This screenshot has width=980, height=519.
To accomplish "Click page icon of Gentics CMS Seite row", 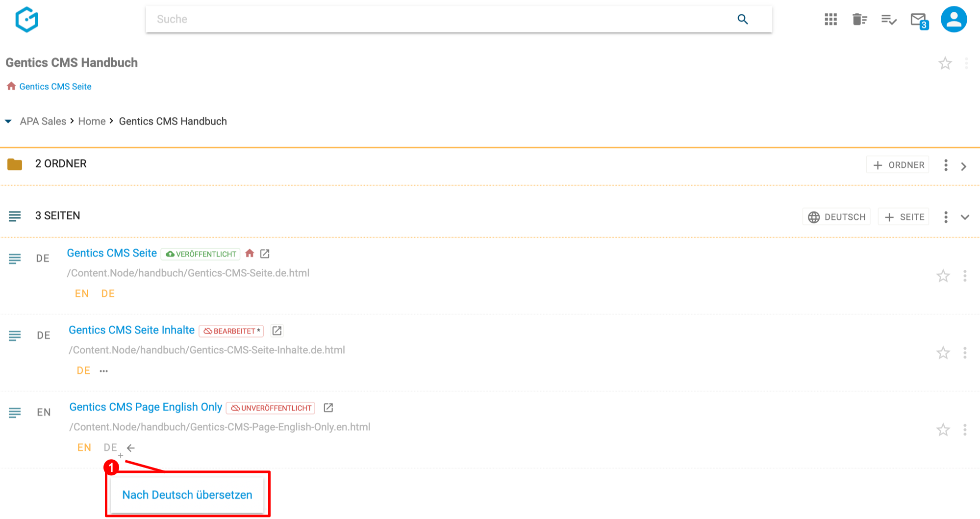I will click(x=15, y=259).
